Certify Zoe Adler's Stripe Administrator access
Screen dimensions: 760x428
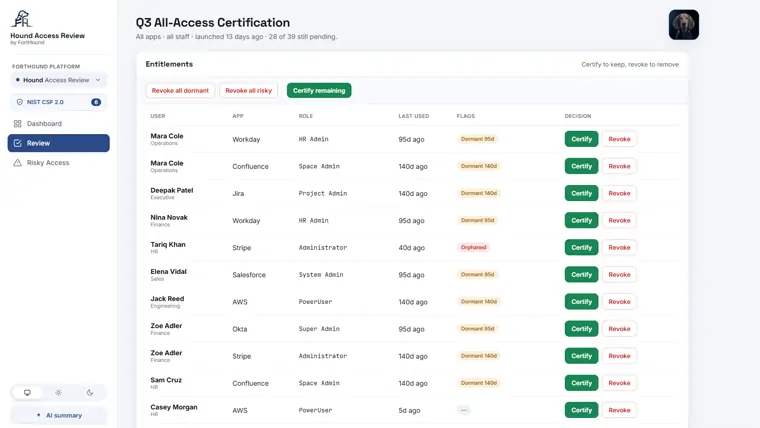[x=581, y=356]
